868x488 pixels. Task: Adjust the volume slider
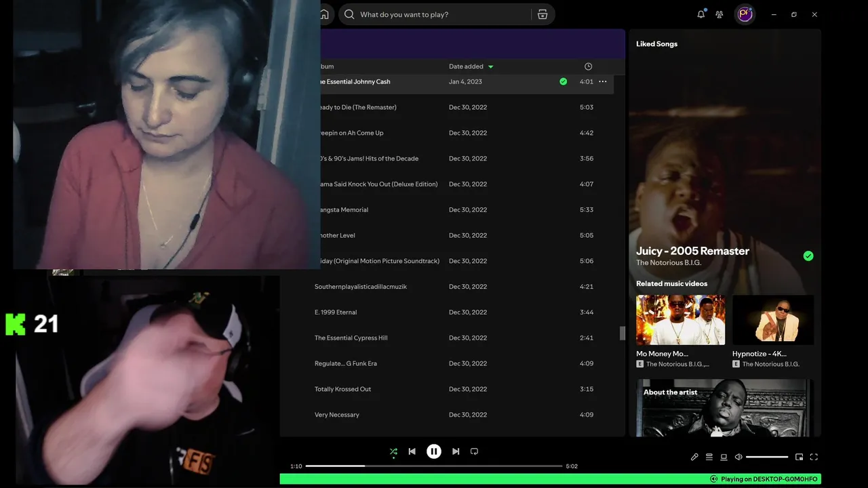pos(767,457)
